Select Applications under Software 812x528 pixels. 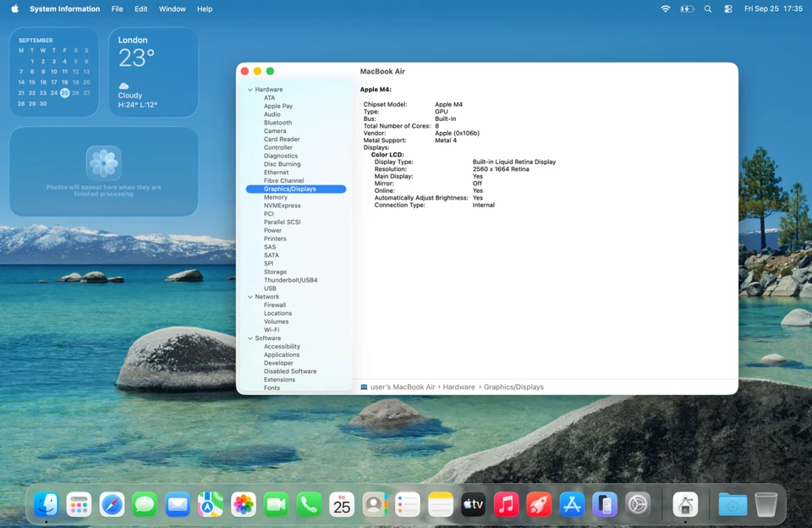(x=281, y=355)
